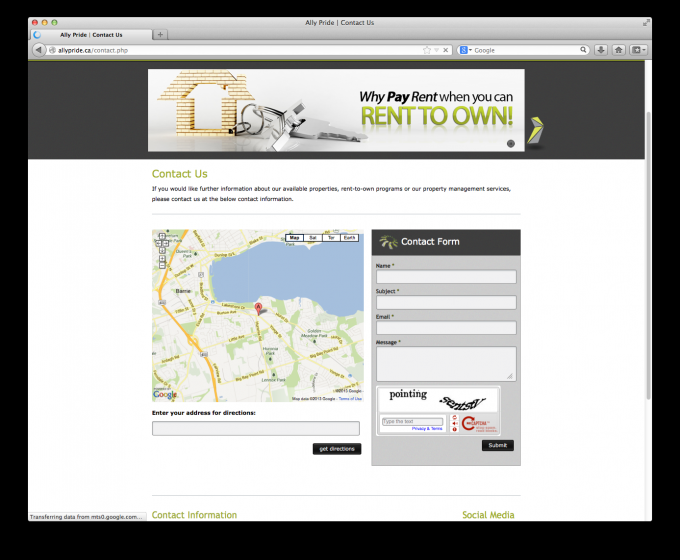Image resolution: width=680 pixels, height=560 pixels.
Task: Switch map view to Earth
Action: (x=349, y=237)
